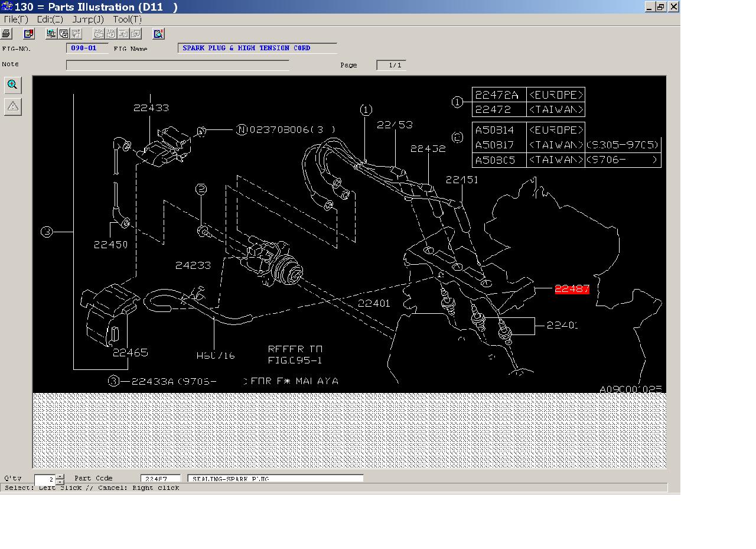Select part number 22401 near the distributor
This screenshot has width=756, height=549.
point(374,303)
